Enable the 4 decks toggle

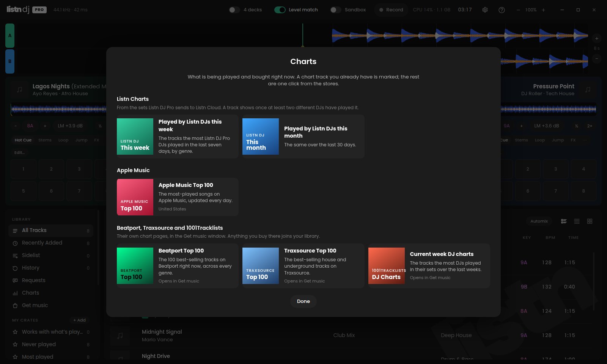[x=234, y=10]
